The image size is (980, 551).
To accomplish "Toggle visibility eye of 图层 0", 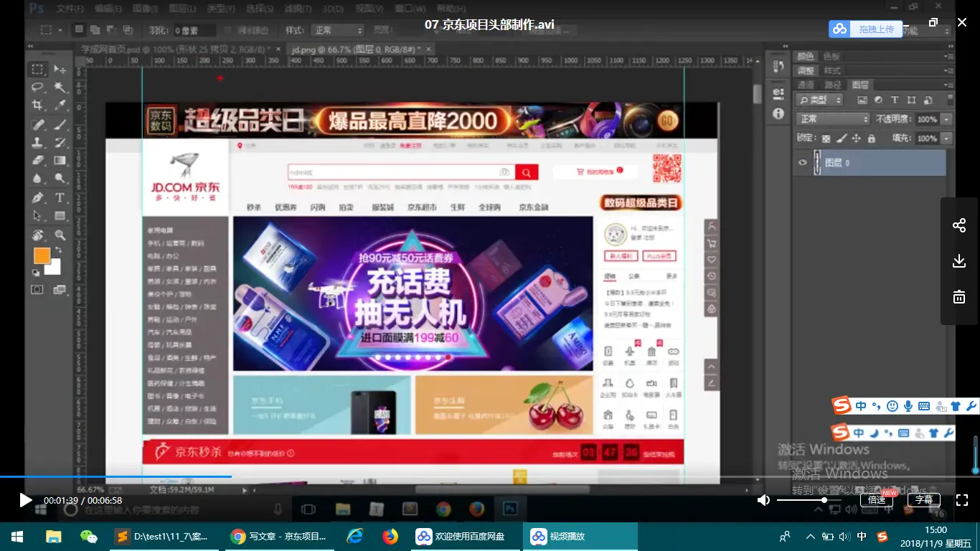I will (803, 163).
